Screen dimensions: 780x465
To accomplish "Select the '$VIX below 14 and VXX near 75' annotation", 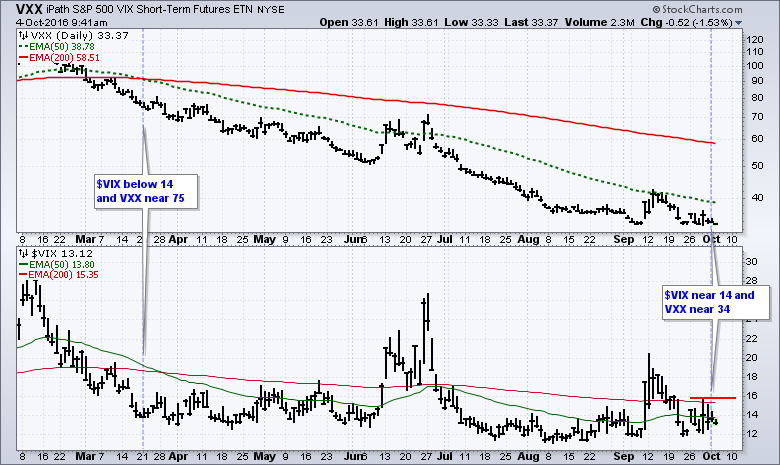I will [x=146, y=191].
